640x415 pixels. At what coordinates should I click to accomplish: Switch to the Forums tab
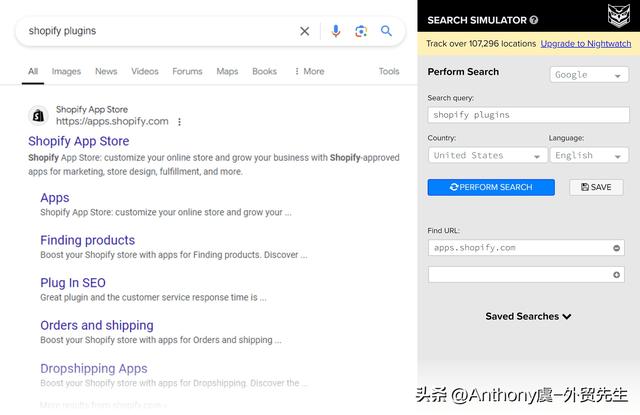coord(187,71)
